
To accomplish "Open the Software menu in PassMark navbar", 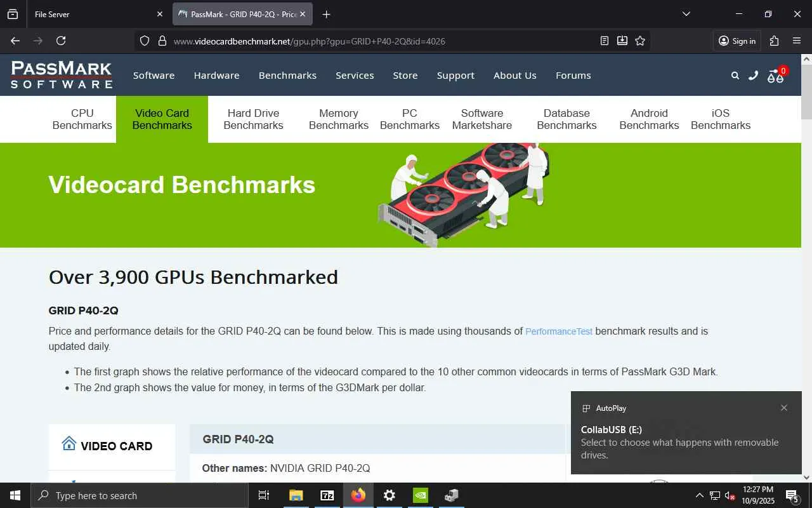I will [154, 75].
